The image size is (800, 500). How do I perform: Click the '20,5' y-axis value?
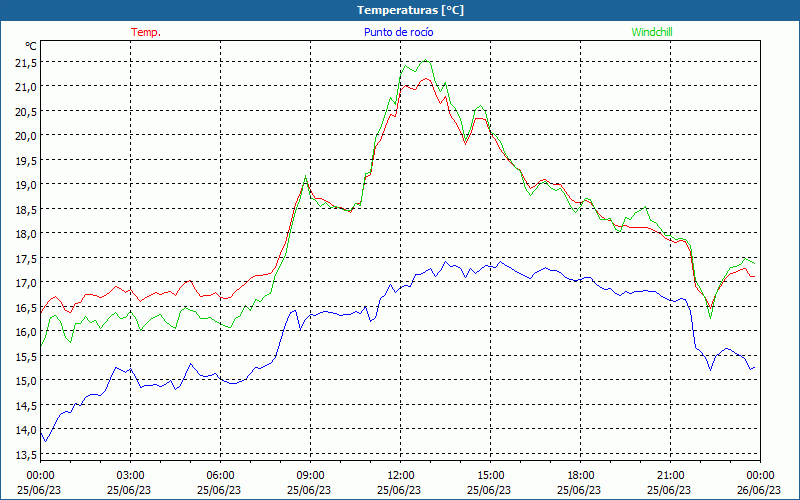pos(27,111)
